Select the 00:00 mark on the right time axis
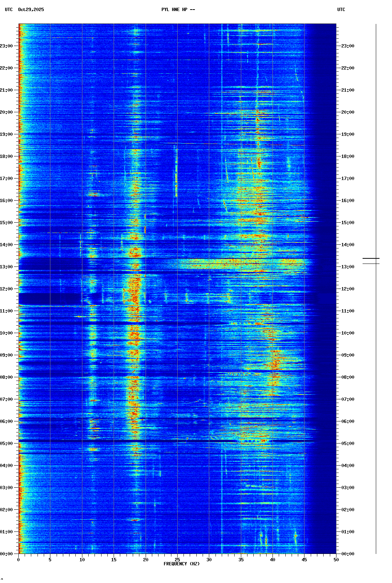This screenshot has width=392, height=583. [x=348, y=554]
